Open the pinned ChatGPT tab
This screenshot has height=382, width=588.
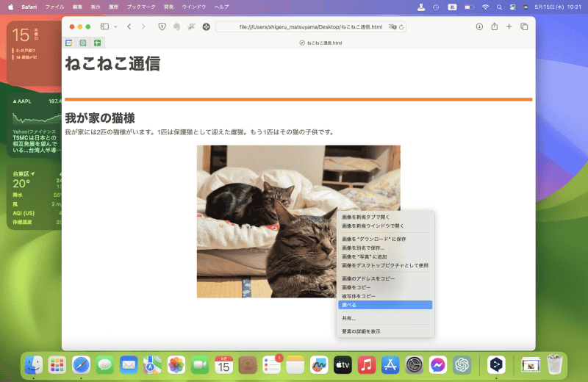(83, 43)
